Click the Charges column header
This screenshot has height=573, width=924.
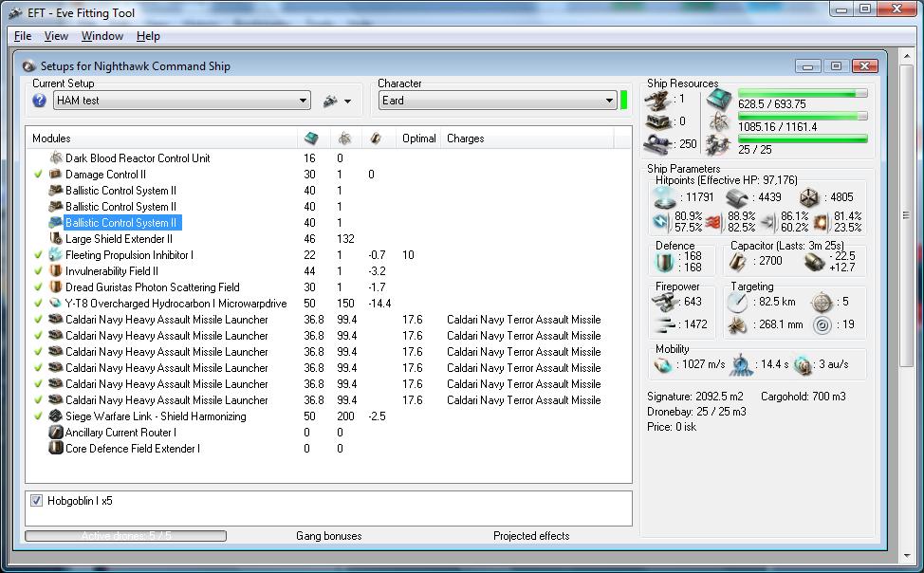pos(527,139)
